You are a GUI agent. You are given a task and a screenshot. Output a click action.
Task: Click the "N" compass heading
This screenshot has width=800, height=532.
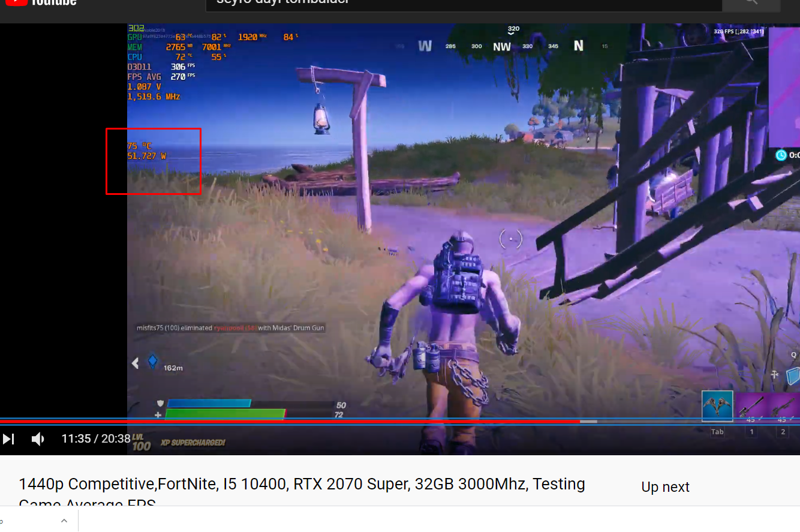(579, 46)
